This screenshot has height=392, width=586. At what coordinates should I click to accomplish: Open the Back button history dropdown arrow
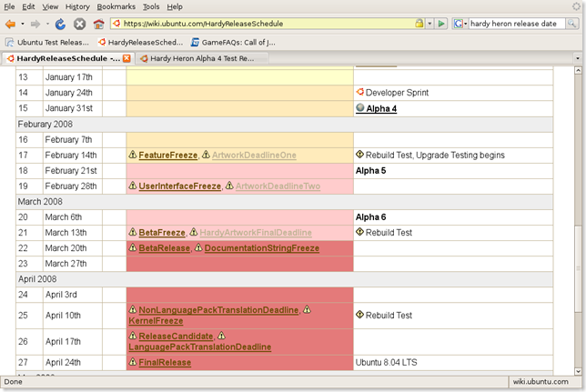point(23,25)
